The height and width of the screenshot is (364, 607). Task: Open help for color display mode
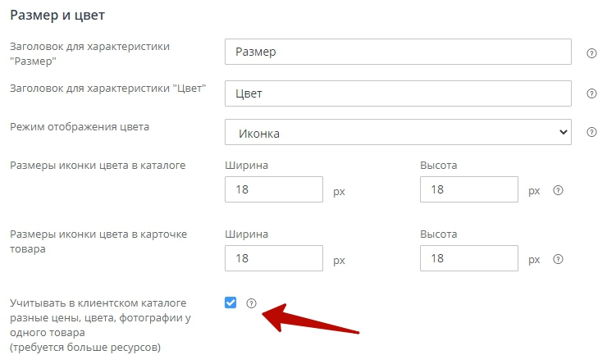tap(591, 132)
